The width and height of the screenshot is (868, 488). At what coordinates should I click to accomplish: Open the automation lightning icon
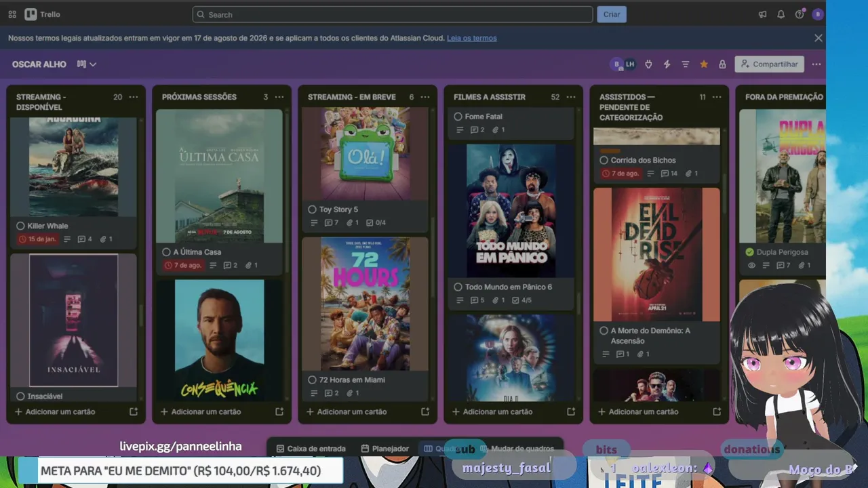(667, 64)
